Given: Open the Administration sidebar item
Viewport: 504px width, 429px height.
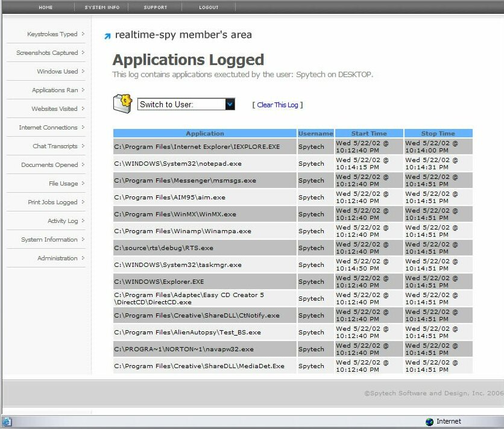Looking at the screenshot, I should point(57,258).
